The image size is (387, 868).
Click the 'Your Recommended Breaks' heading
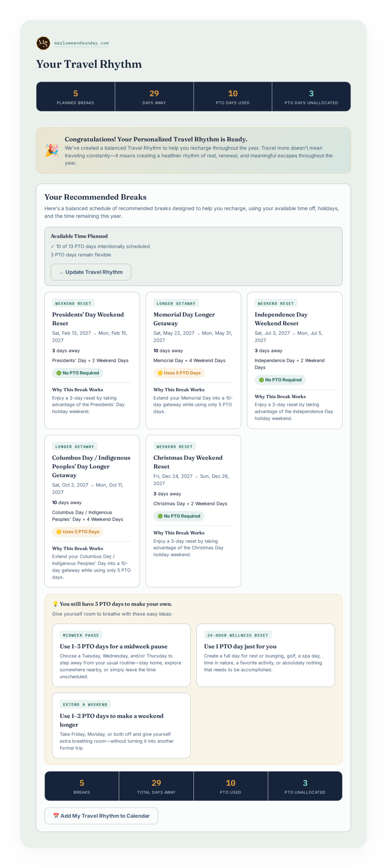click(95, 197)
